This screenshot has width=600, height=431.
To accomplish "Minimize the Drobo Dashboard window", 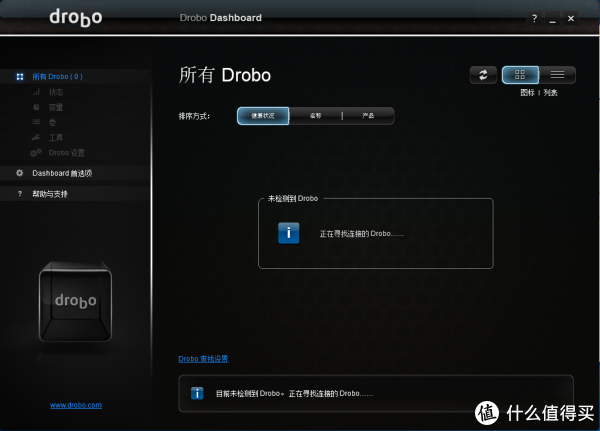I will (x=552, y=18).
